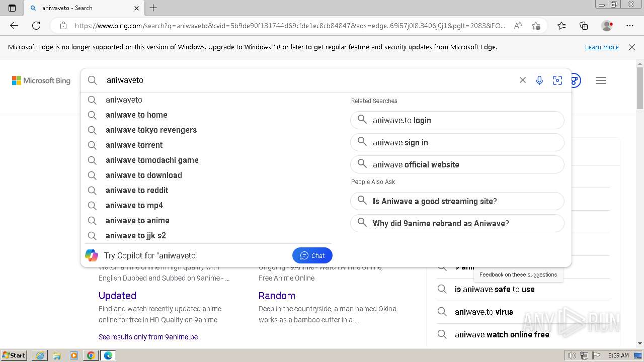Open the Bing hamburger menu

tap(601, 80)
